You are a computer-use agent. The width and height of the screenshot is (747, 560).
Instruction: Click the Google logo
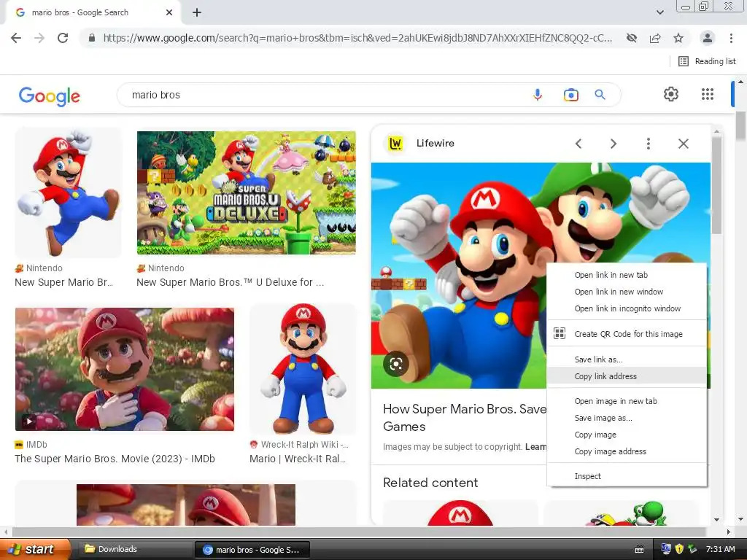click(x=50, y=96)
